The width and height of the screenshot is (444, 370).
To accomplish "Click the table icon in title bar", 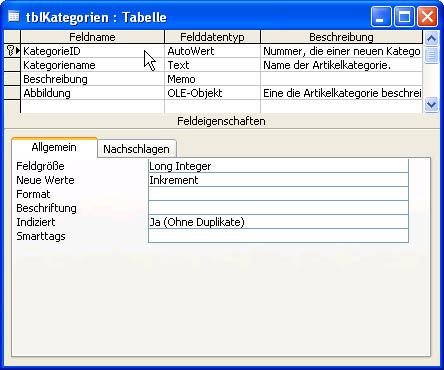I will [13, 16].
